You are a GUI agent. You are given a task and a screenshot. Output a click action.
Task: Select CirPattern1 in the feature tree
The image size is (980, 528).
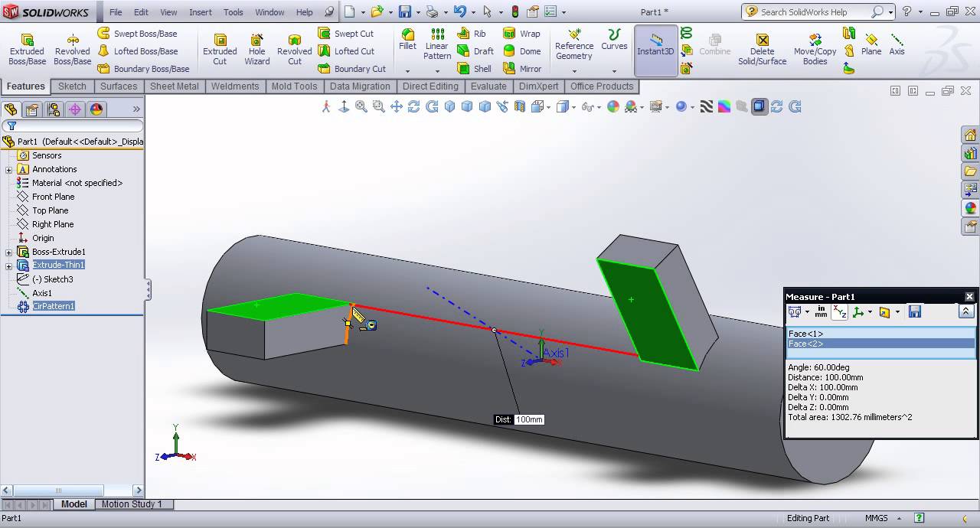(x=54, y=306)
